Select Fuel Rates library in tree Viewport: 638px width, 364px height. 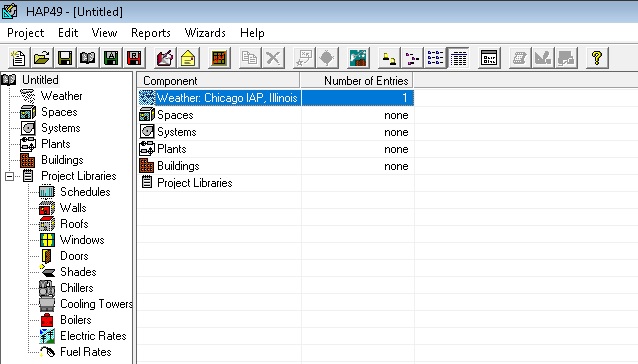click(x=85, y=352)
